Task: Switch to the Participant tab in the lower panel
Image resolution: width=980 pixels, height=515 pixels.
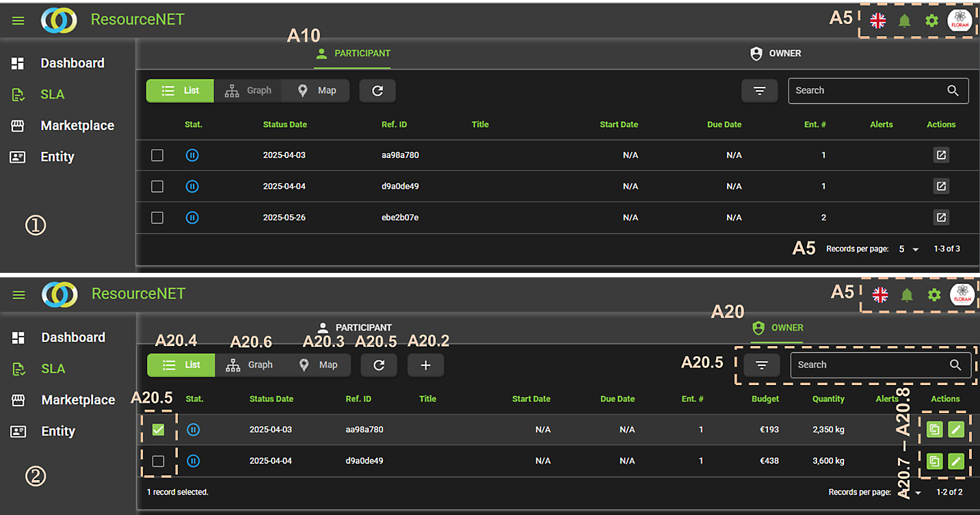Action: (x=354, y=328)
